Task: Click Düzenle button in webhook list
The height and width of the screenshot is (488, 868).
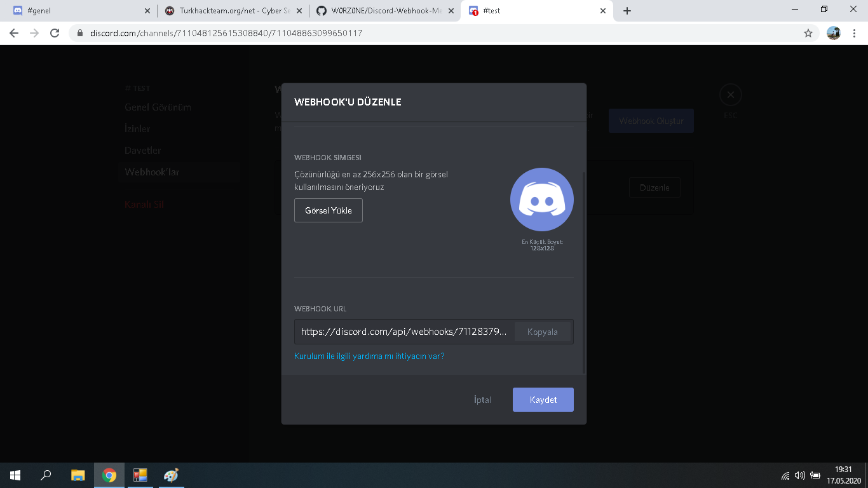Action: [x=654, y=187]
